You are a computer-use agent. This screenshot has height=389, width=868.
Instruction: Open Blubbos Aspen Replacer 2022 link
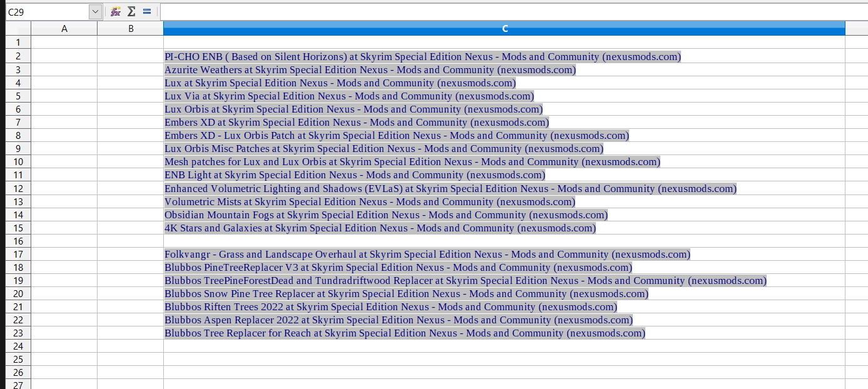coord(399,320)
